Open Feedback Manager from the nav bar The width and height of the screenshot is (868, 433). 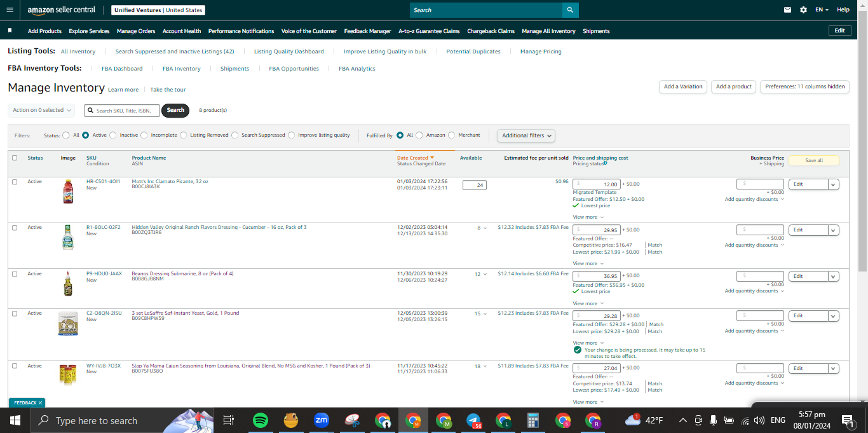[367, 31]
